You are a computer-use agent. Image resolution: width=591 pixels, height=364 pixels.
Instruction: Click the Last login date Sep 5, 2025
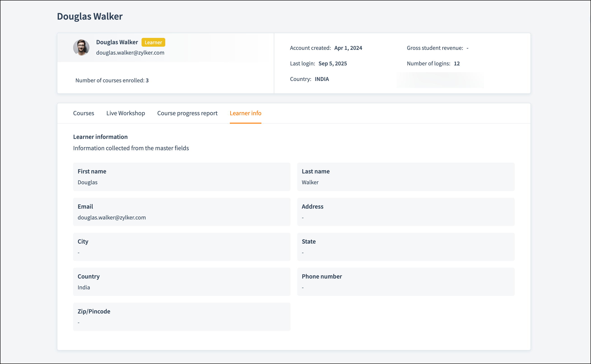point(333,64)
